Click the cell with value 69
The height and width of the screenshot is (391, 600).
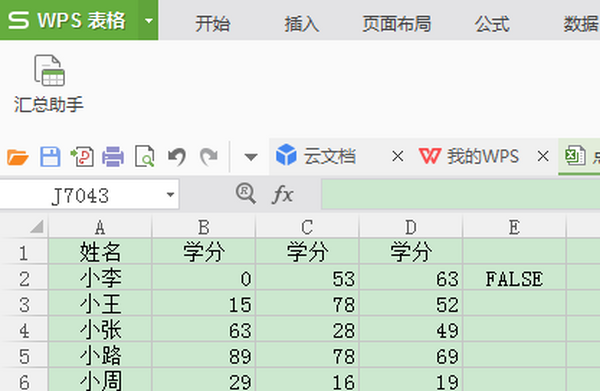411,356
